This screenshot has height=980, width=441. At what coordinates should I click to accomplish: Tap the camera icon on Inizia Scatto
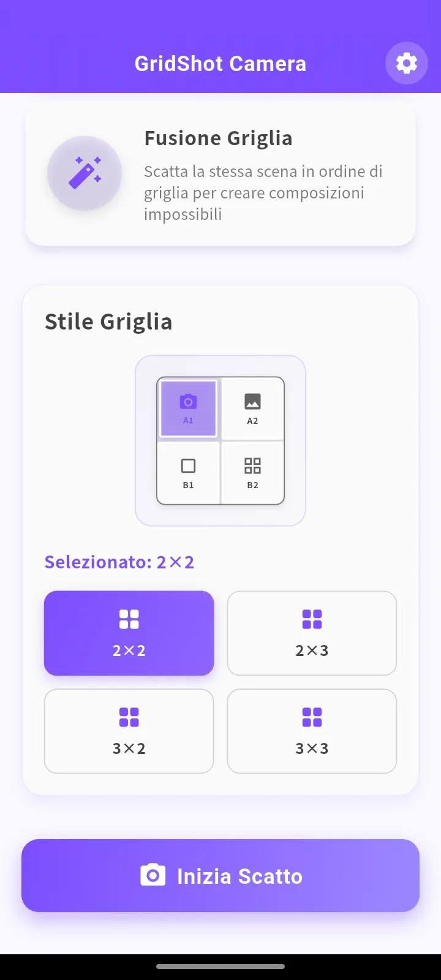click(x=153, y=875)
